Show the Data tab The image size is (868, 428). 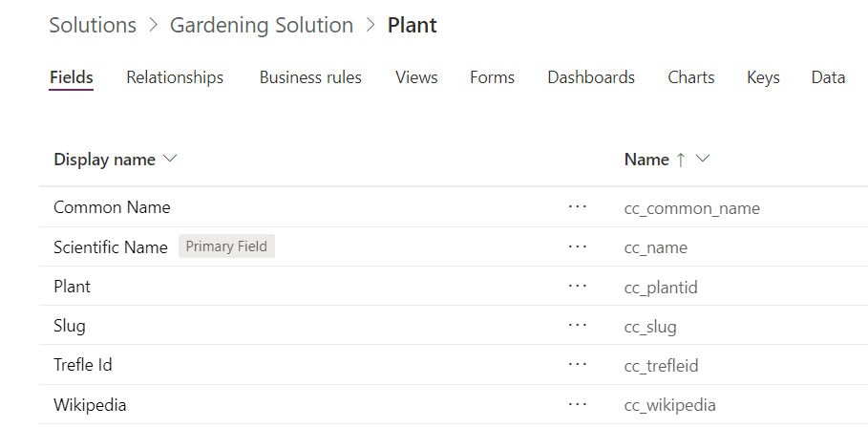point(828,77)
